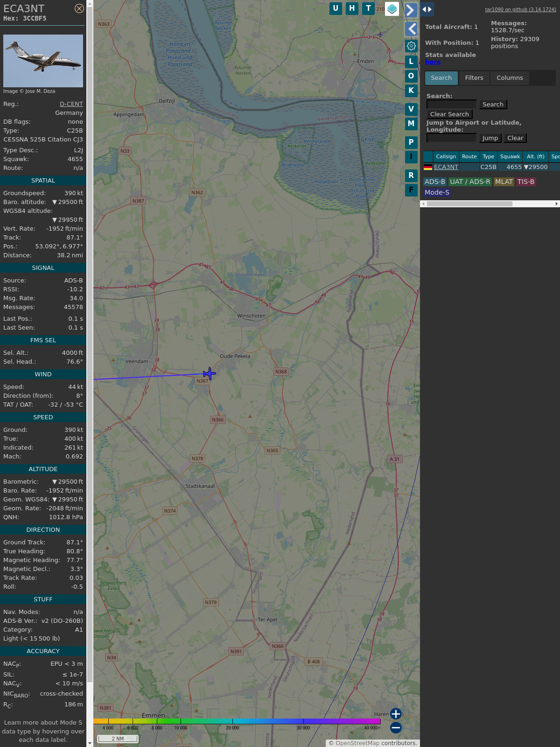Image resolution: width=560 pixels, height=747 pixels.
Task: Click the UAT / ADS-R legend label
Action: coord(470,182)
